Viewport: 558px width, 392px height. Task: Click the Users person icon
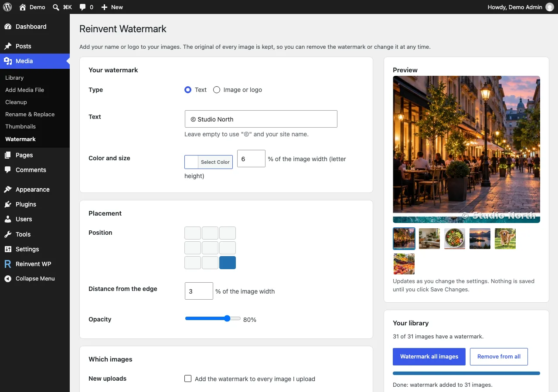pyautogui.click(x=8, y=219)
